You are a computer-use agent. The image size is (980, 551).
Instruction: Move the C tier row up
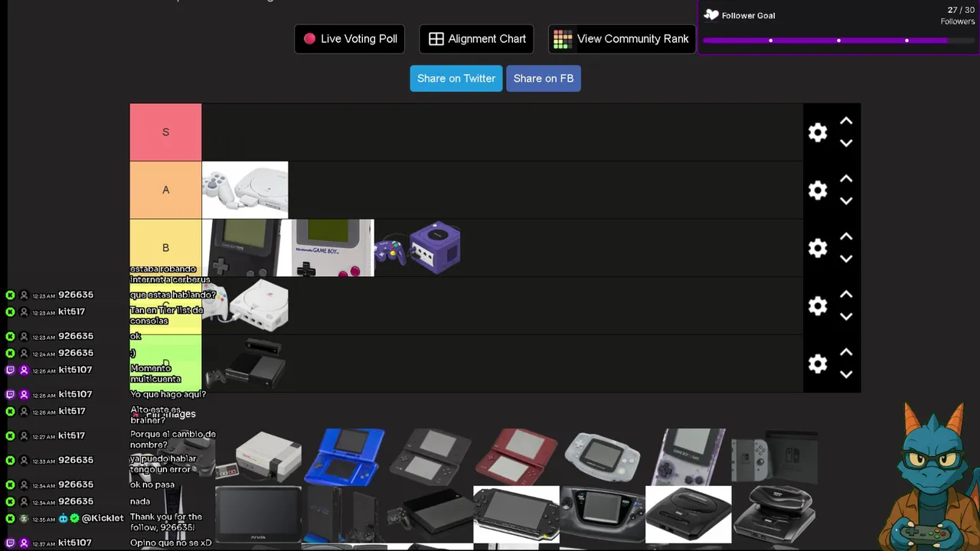coord(846,294)
